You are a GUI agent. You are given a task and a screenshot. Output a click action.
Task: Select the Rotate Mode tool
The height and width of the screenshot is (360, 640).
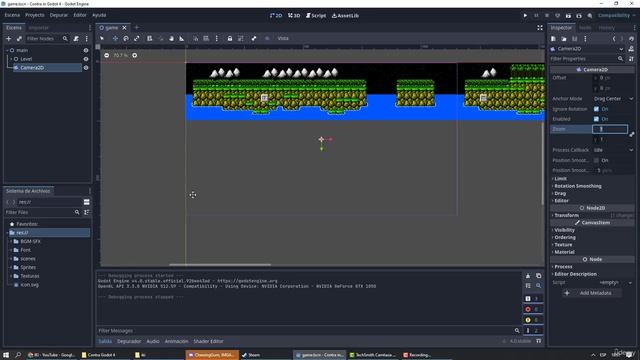click(126, 38)
